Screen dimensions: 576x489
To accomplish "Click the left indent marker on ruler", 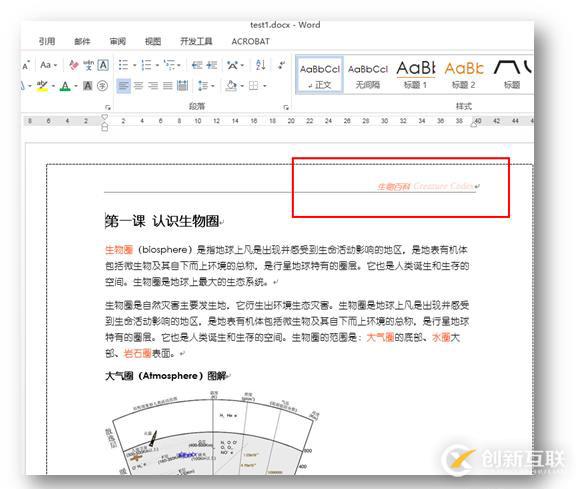I will point(105,127).
